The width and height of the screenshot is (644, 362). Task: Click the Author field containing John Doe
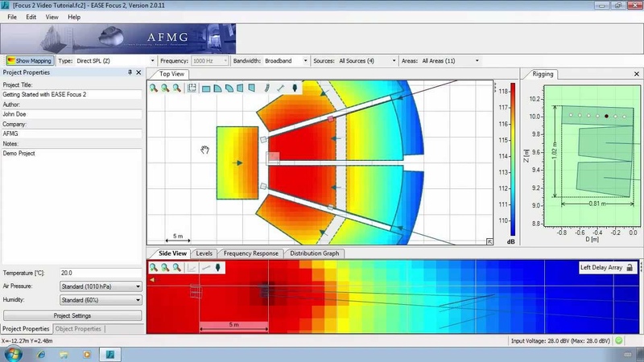pyautogui.click(x=72, y=114)
